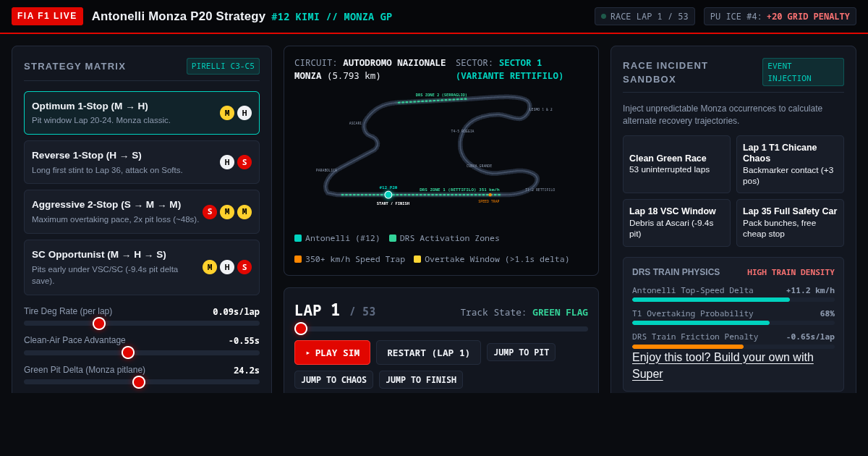
Task: Click the 'SPEED TRAP' map label
Action: (489, 201)
